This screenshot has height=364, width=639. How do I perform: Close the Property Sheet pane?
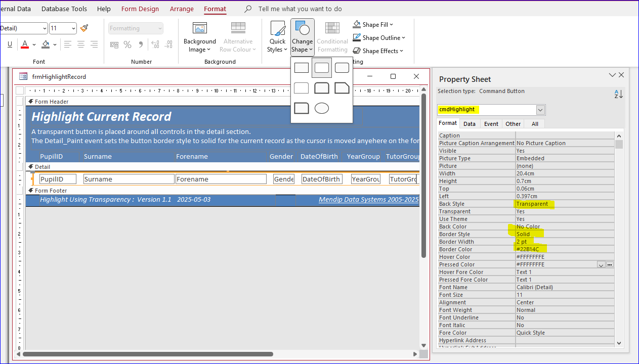pyautogui.click(x=621, y=75)
